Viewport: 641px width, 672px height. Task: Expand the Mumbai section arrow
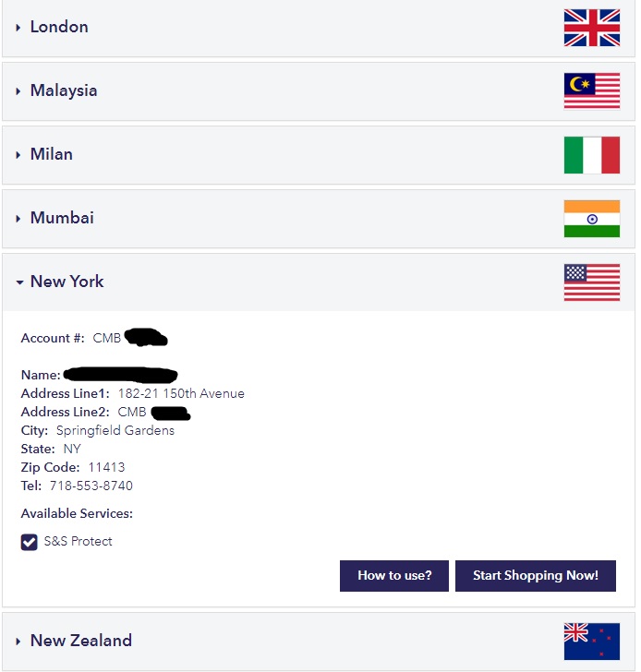[18, 219]
